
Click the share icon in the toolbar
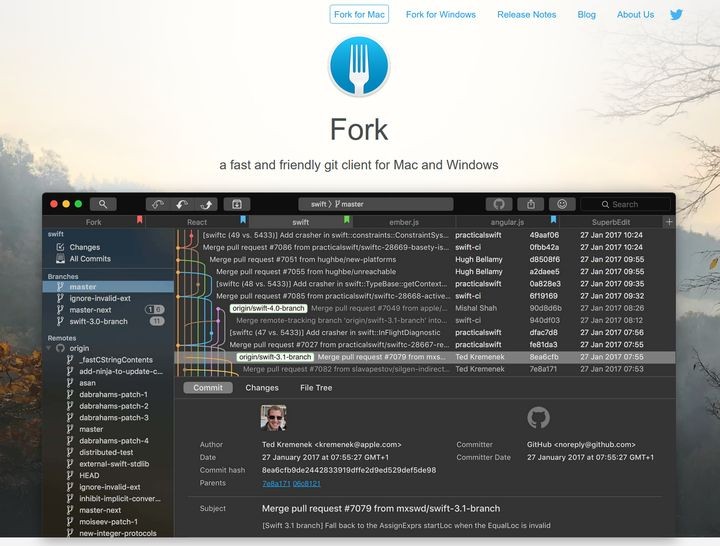[530, 204]
